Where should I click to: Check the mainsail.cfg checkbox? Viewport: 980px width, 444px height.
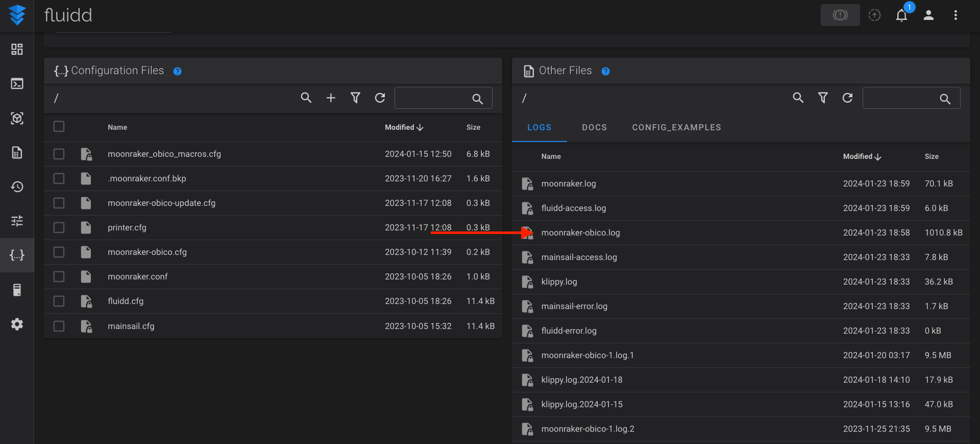coord(59,326)
